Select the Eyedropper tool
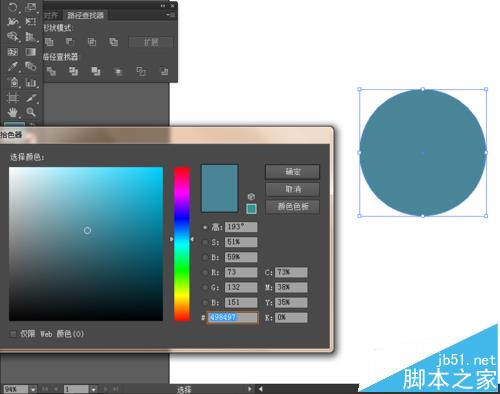 [x=13, y=66]
